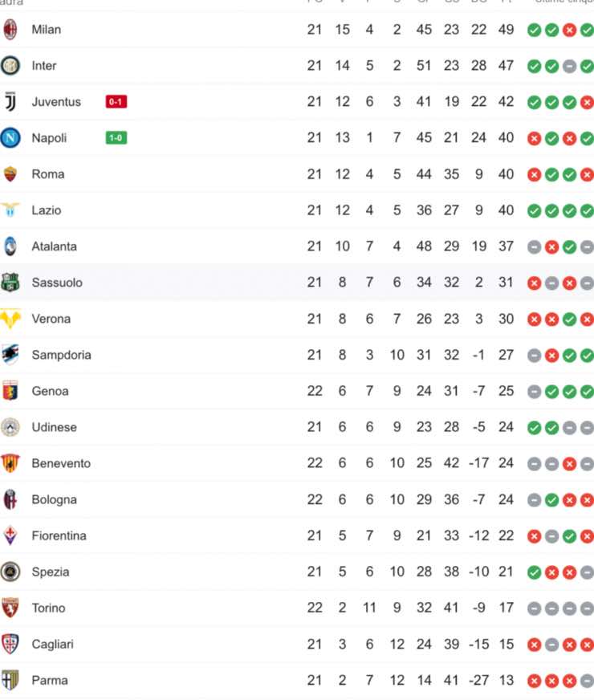This screenshot has width=594, height=700.
Task: Click the Milan club crest
Action: [10, 30]
